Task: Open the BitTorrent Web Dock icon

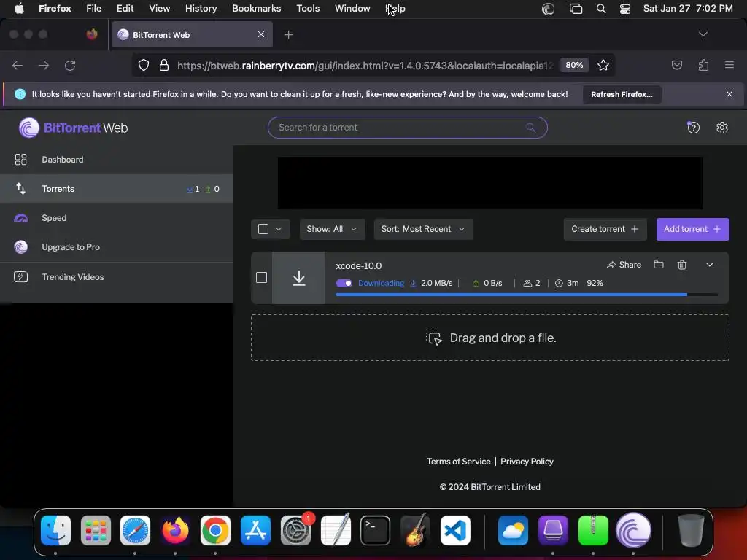Action: (x=633, y=531)
